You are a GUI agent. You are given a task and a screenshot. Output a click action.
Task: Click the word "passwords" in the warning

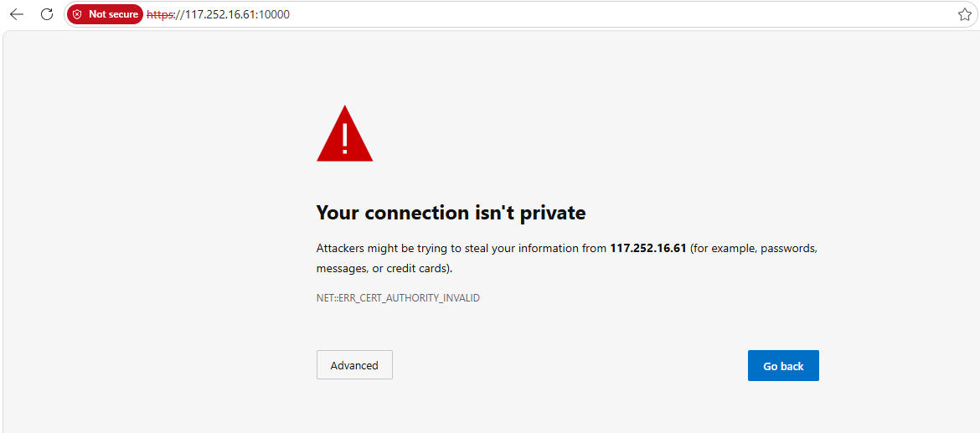pos(788,249)
